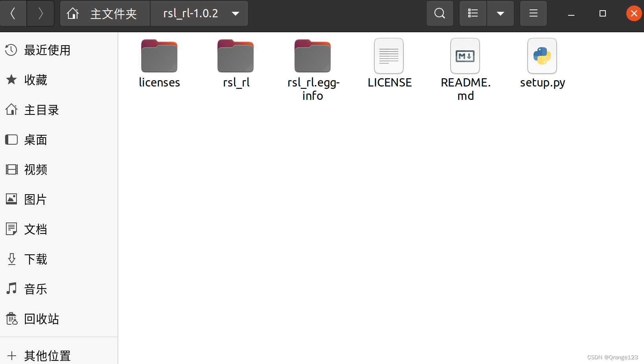The image size is (644, 364).
Task: Select the setup.py Python file
Action: pos(542,64)
